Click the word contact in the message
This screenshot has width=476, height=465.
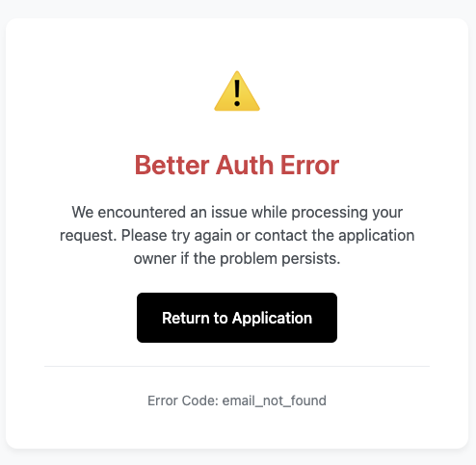click(x=281, y=236)
